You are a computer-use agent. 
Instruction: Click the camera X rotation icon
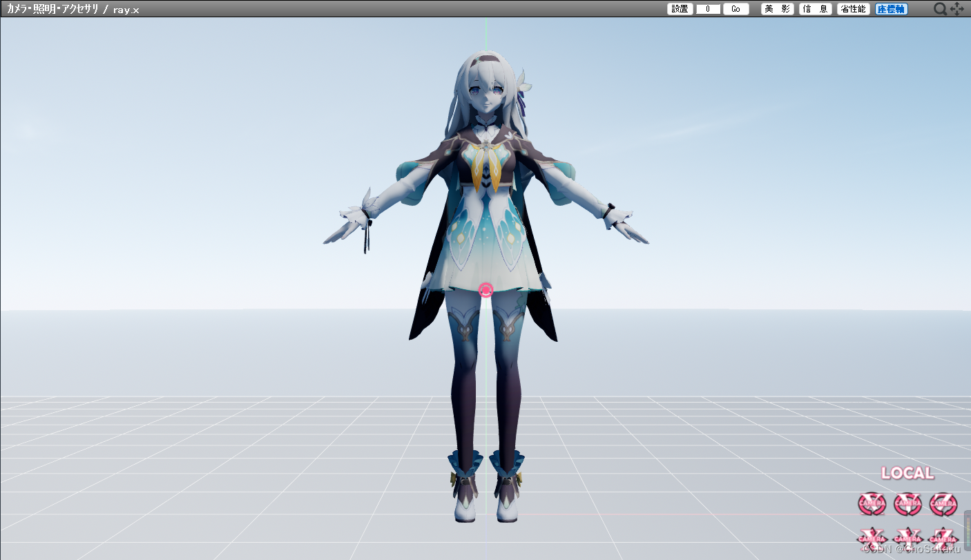pyautogui.click(x=872, y=504)
